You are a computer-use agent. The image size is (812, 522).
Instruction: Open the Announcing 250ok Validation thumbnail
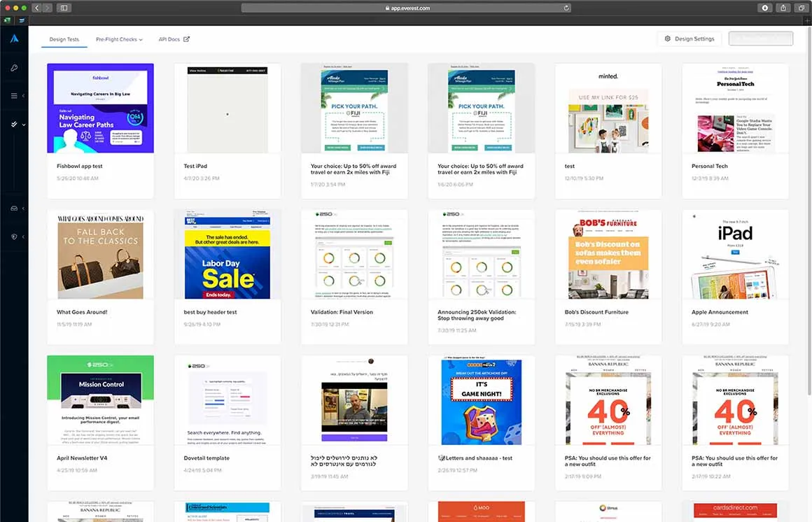(x=481, y=254)
